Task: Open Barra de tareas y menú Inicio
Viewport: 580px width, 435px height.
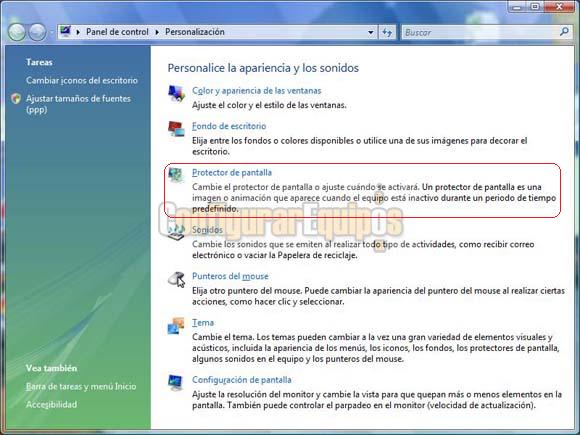Action: [81, 386]
